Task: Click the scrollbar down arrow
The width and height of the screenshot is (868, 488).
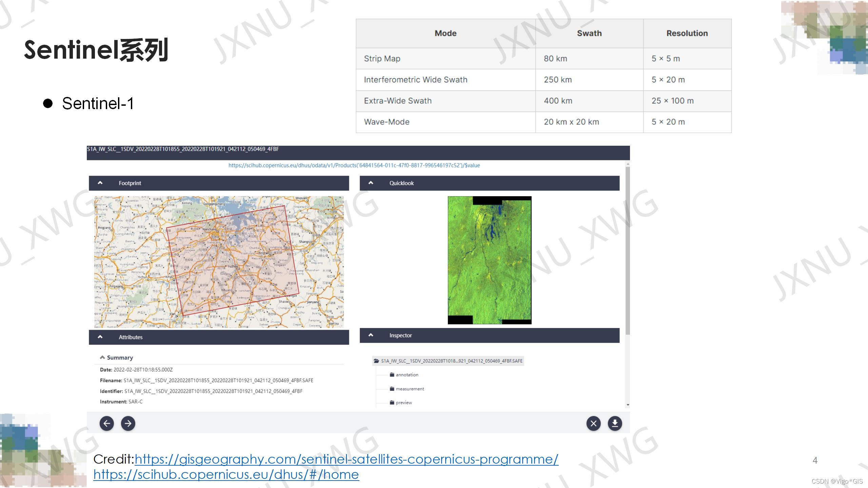Action: [628, 405]
